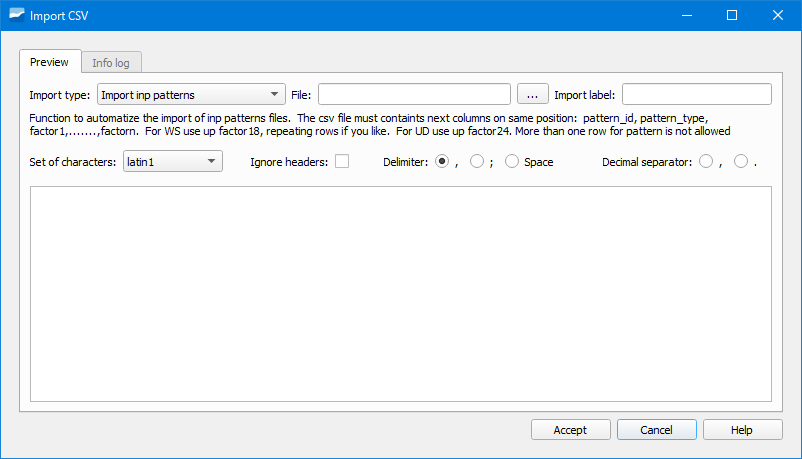Click the Import CSV app icon in title bar
This screenshot has height=459, width=802.
tap(16, 15)
